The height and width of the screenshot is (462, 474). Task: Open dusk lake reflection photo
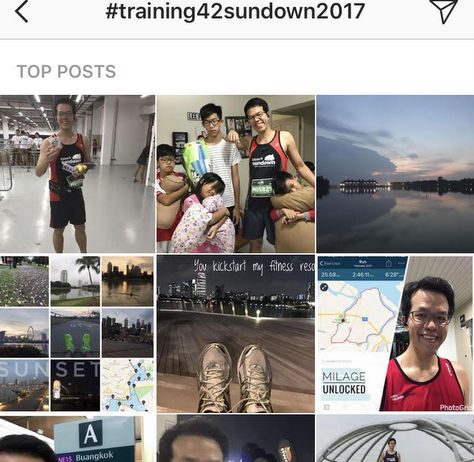(x=395, y=174)
